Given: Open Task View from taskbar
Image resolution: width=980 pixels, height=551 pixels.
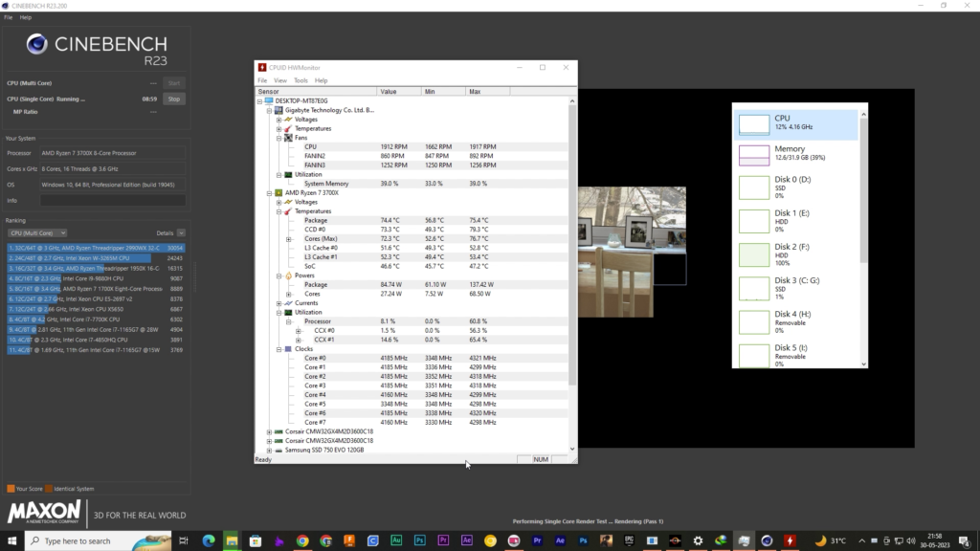Looking at the screenshot, I should click(x=183, y=541).
